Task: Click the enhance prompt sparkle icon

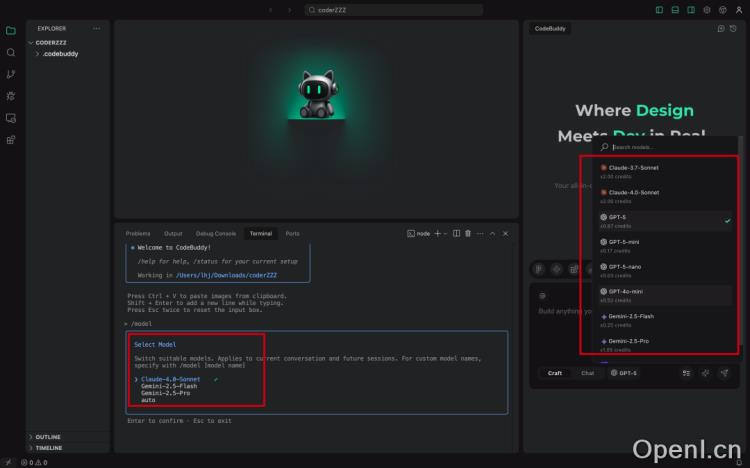Action: tap(706, 373)
